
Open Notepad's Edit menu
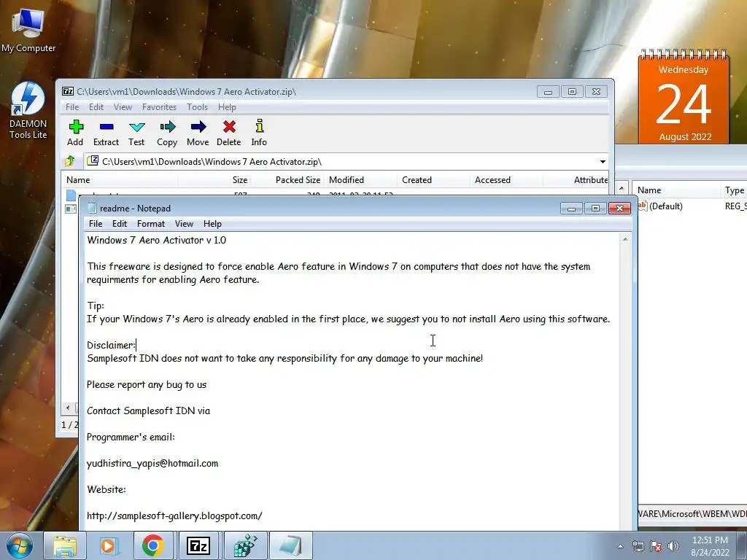click(x=120, y=224)
